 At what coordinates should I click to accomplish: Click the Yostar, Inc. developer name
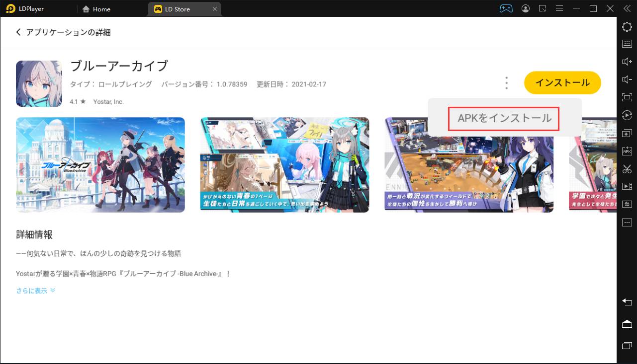(108, 102)
